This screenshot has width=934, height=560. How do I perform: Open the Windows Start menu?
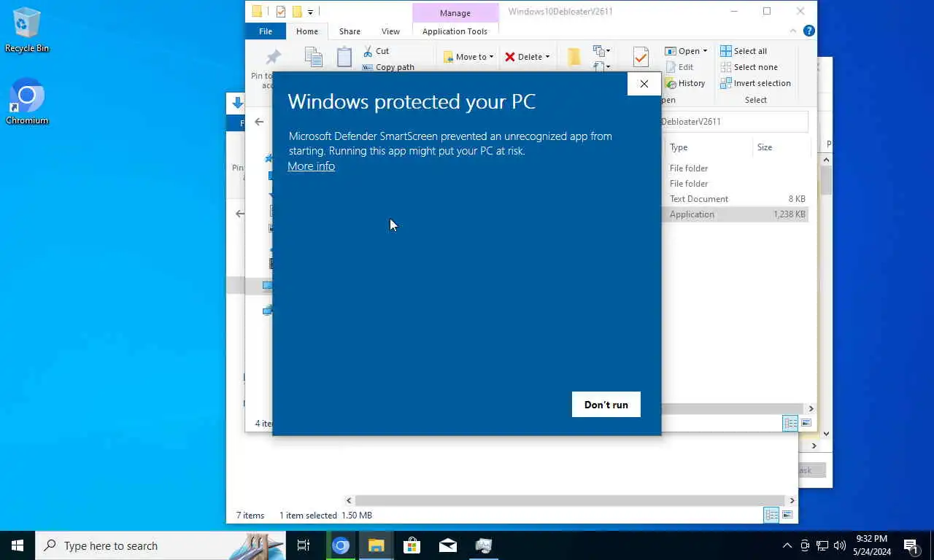[18, 545]
